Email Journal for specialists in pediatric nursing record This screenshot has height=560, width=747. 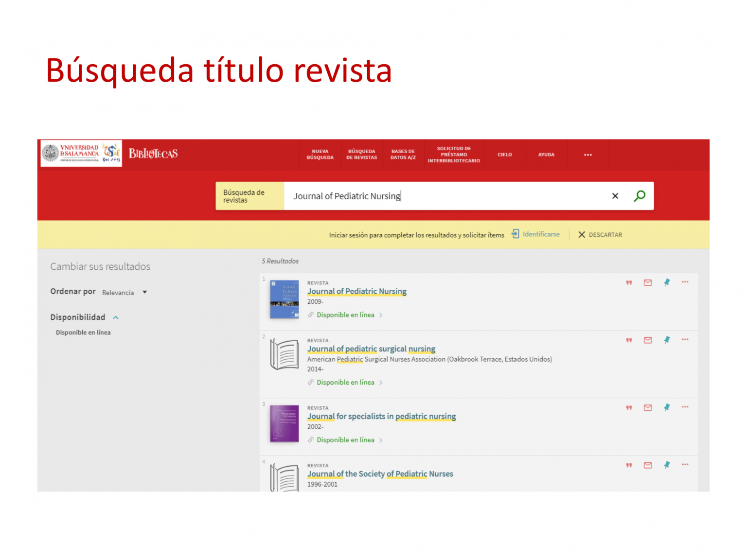(x=648, y=408)
